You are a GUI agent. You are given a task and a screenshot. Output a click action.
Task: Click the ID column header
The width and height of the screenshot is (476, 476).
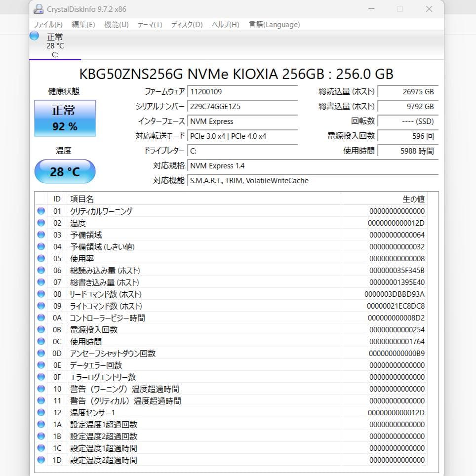click(57, 199)
